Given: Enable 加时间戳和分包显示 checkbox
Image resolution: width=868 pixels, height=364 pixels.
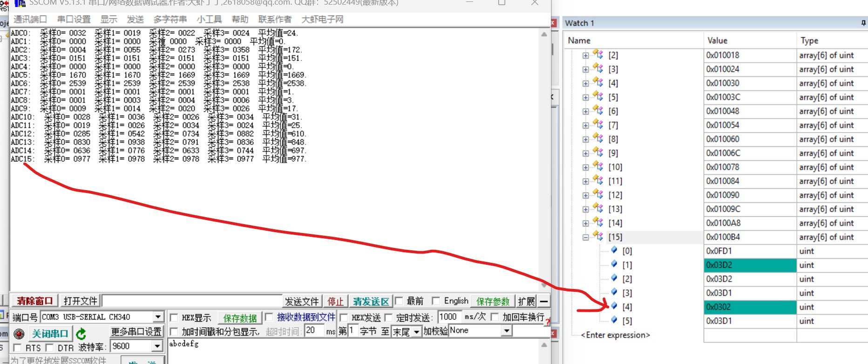Looking at the screenshot, I should 174,332.
